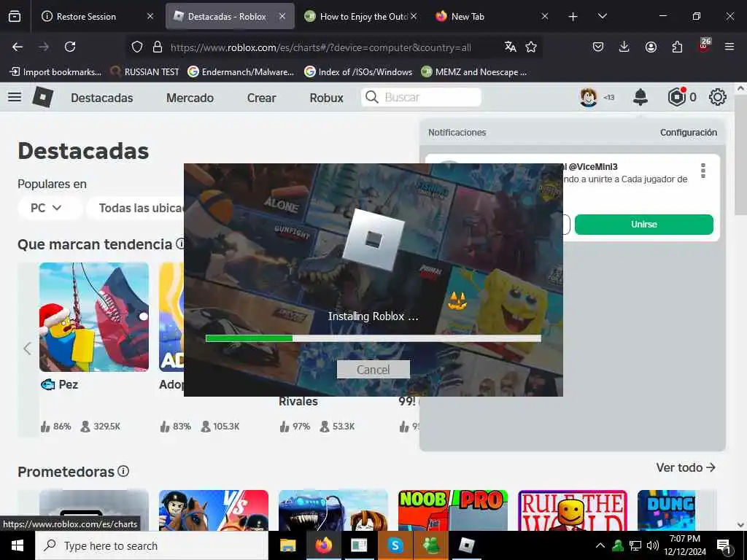Open the Mercado nav item
The height and width of the screenshot is (560, 747).
190,98
